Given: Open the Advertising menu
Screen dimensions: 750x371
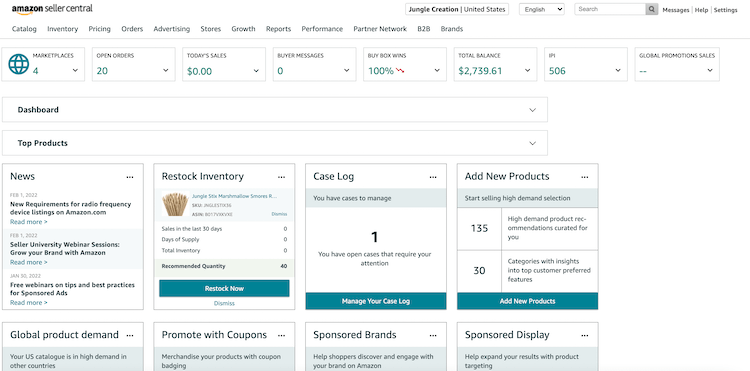Looking at the screenshot, I should coord(172,29).
